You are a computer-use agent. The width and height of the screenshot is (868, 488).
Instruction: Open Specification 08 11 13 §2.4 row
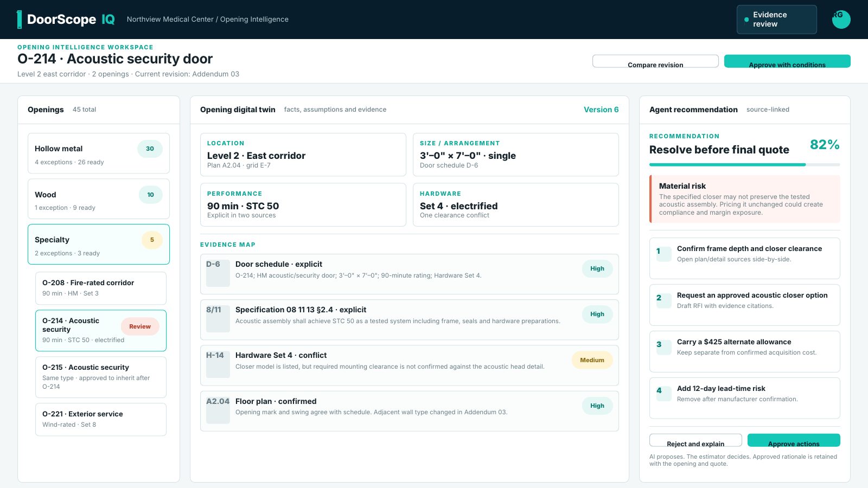[410, 319]
